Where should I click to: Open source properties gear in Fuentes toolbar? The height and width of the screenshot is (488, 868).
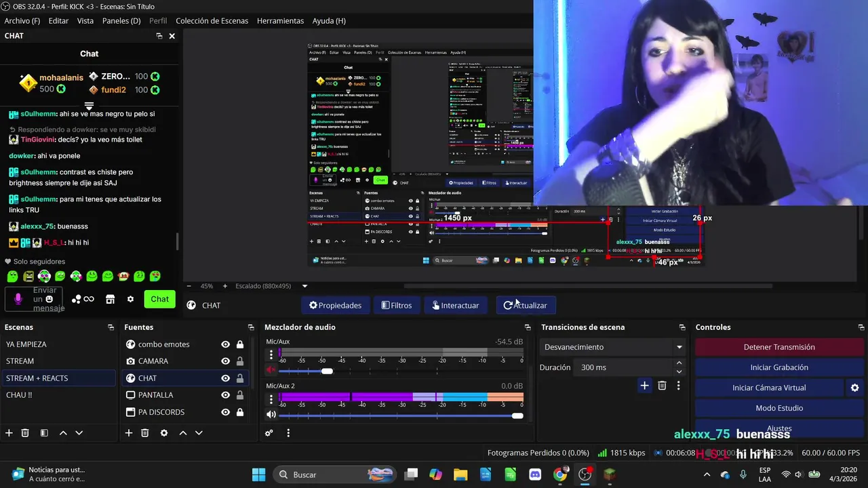163,433
